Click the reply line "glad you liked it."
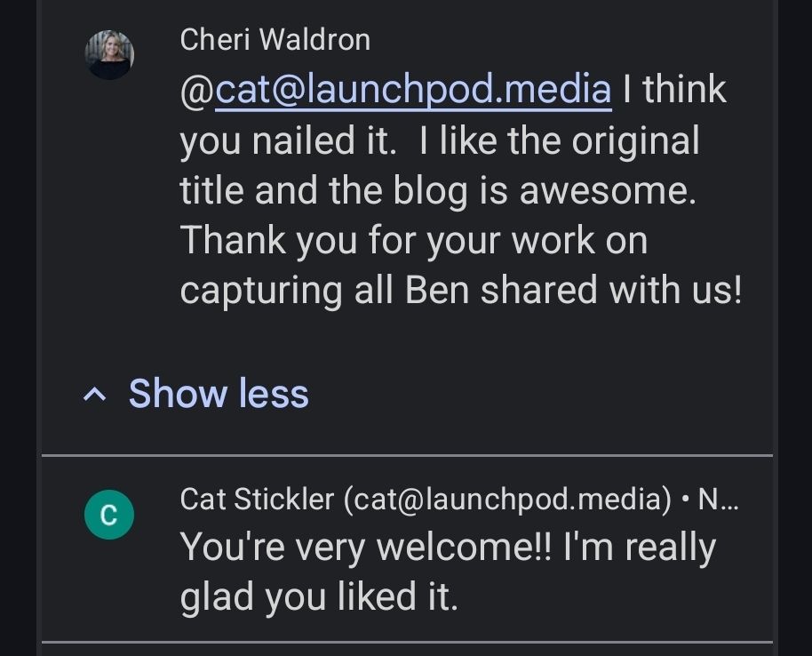812x656 pixels. [318, 597]
